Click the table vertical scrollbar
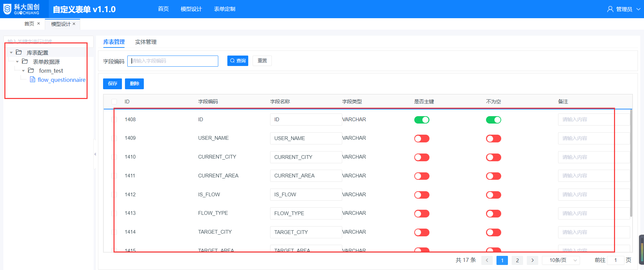 tap(631, 163)
